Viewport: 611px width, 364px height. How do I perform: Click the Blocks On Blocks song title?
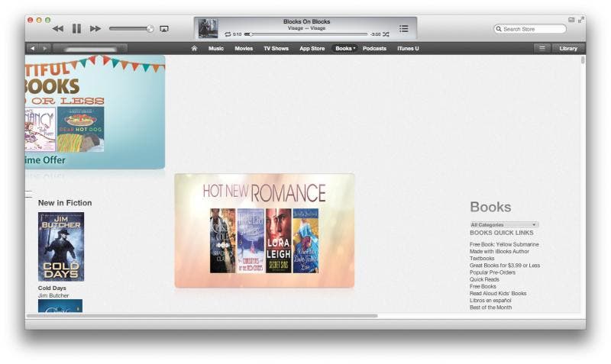coord(307,22)
